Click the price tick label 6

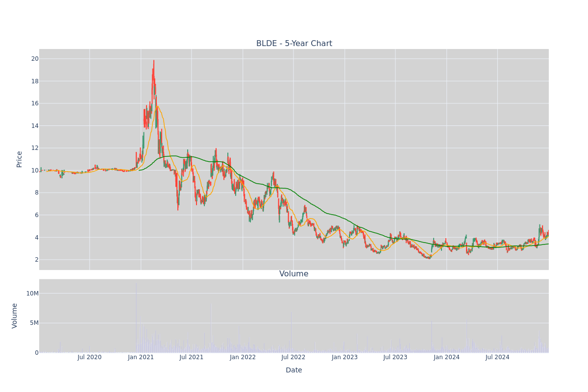click(x=37, y=215)
